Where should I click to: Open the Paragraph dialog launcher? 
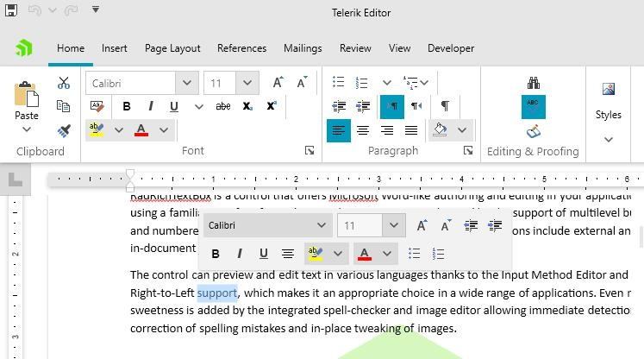pyautogui.click(x=468, y=150)
